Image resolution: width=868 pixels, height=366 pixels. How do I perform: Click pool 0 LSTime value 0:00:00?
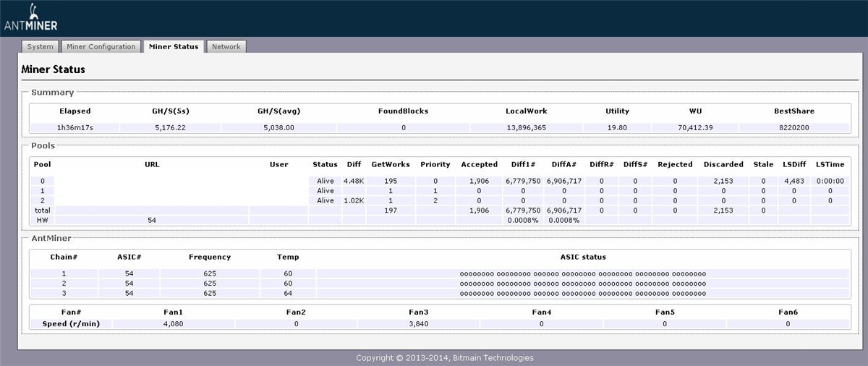[830, 181]
